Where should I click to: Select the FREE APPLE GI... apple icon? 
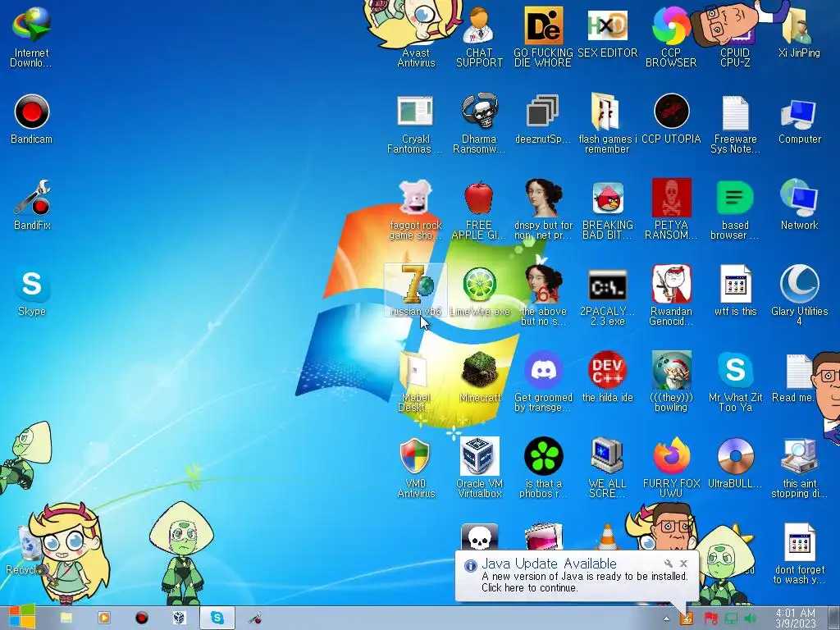click(x=479, y=211)
